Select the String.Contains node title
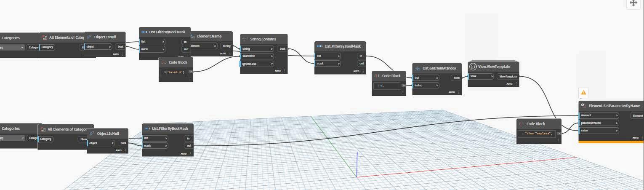 click(263, 39)
